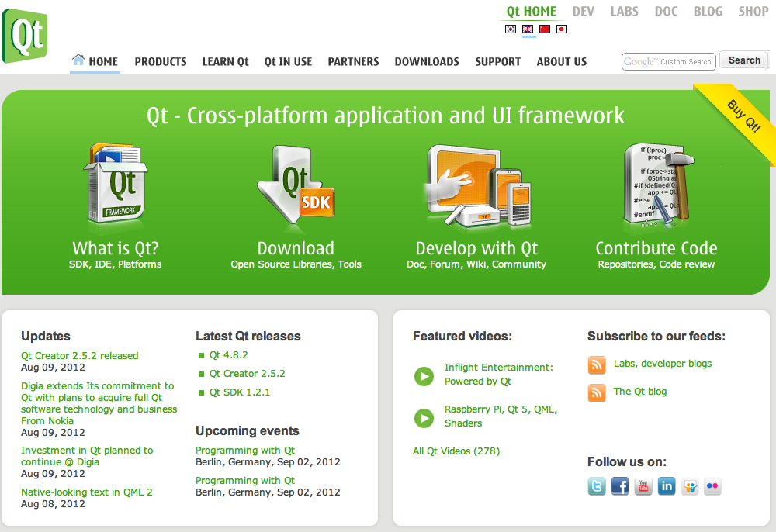Switch to the LABS top tab
The height and width of the screenshot is (532, 776).
(624, 12)
